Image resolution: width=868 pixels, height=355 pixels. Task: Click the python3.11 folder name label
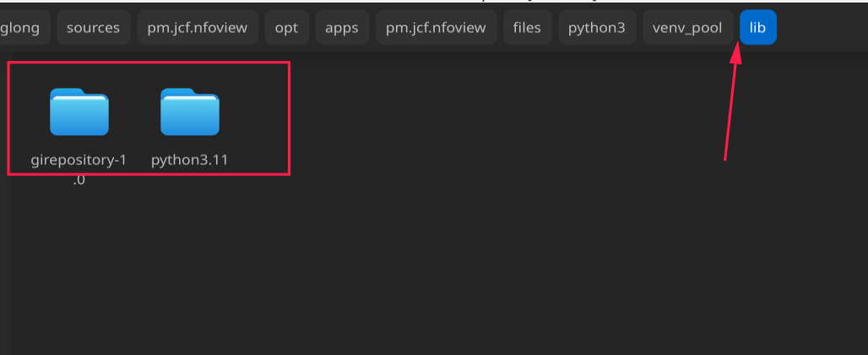tap(190, 160)
